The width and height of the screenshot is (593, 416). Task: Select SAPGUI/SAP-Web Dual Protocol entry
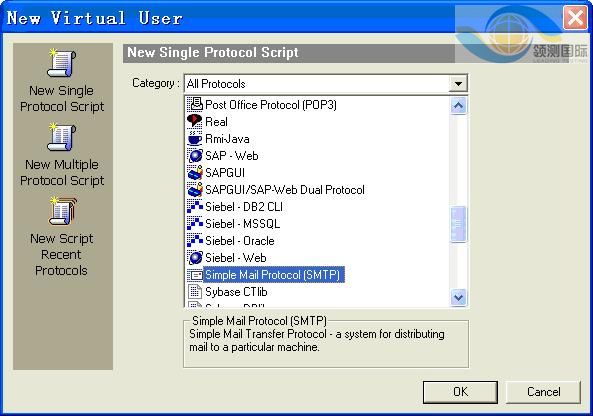click(285, 189)
